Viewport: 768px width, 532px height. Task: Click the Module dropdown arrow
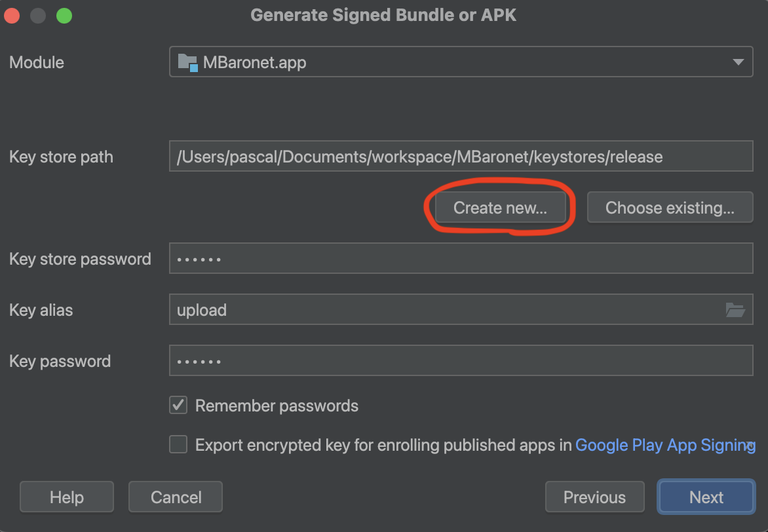(x=738, y=63)
